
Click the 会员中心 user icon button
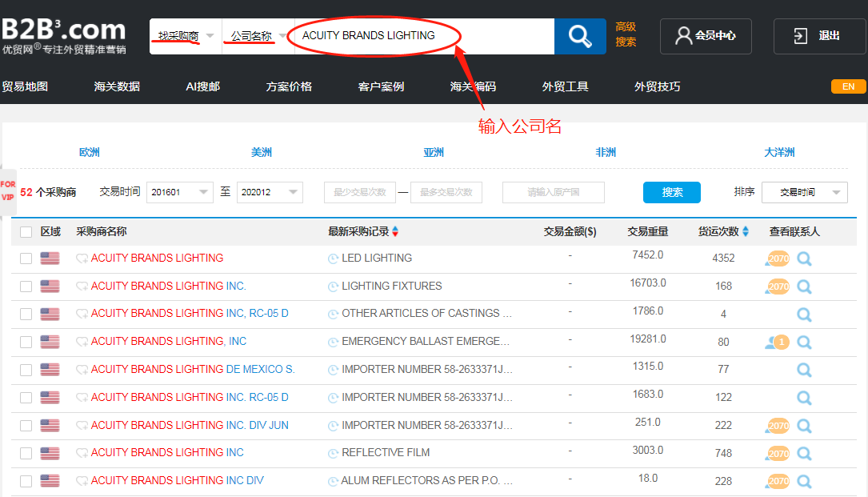705,36
